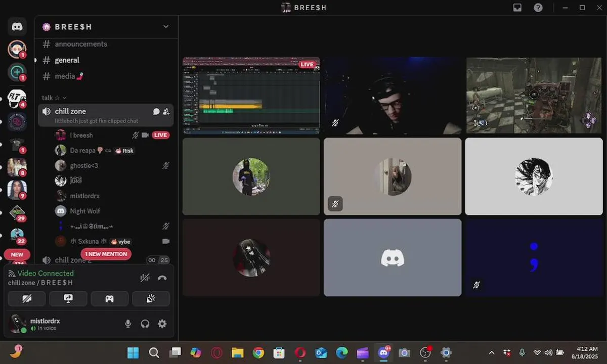Open server with badge 8
The width and height of the screenshot is (607, 364).
pos(17,167)
